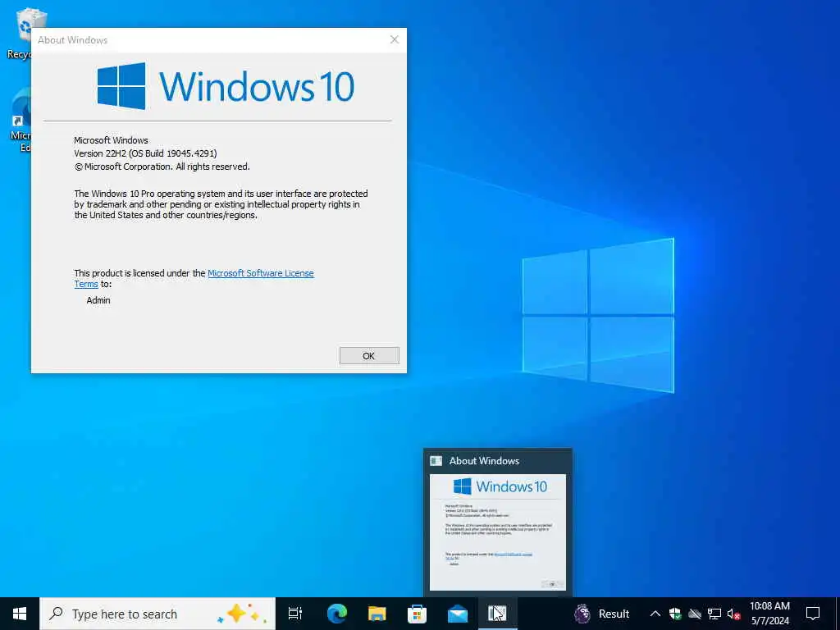Open the Result news widget in taskbar
Viewport: 840px width, 630px height.
(601, 614)
